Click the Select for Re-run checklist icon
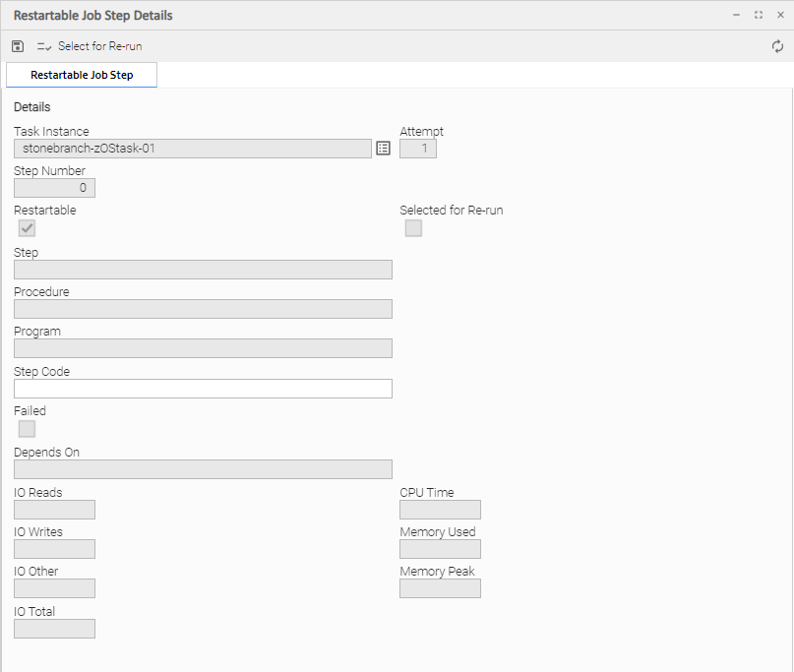The width and height of the screenshot is (794, 672). (44, 46)
